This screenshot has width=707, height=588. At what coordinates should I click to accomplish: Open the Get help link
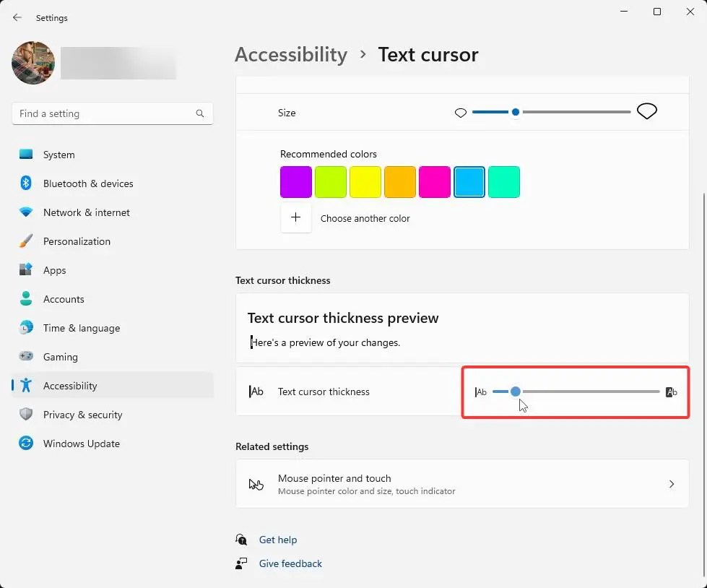click(x=278, y=540)
